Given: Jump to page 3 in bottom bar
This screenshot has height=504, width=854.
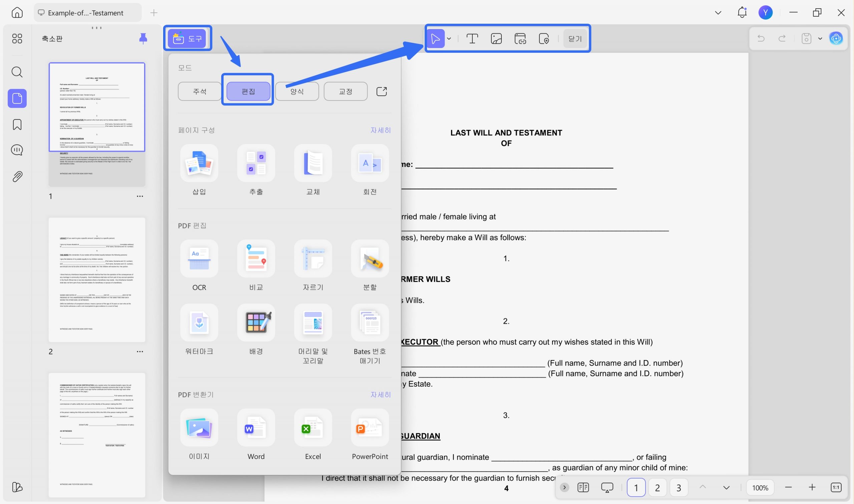Looking at the screenshot, I should pyautogui.click(x=679, y=488).
